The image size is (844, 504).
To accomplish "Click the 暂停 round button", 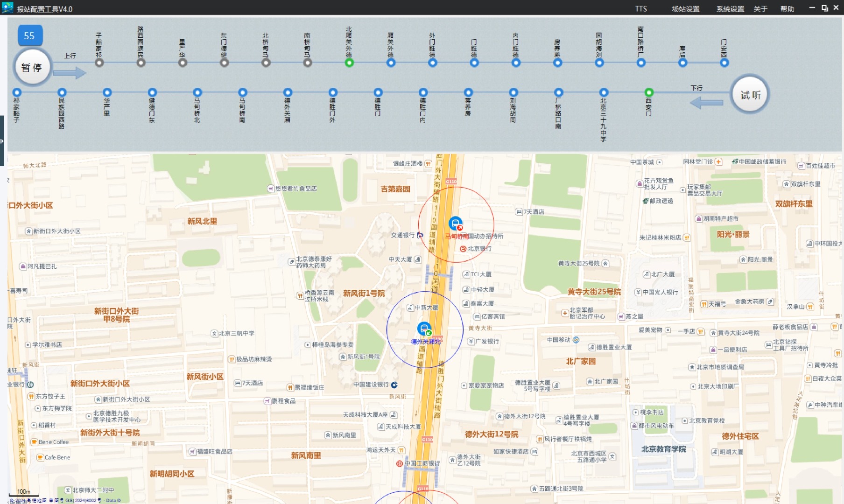I will [x=32, y=67].
